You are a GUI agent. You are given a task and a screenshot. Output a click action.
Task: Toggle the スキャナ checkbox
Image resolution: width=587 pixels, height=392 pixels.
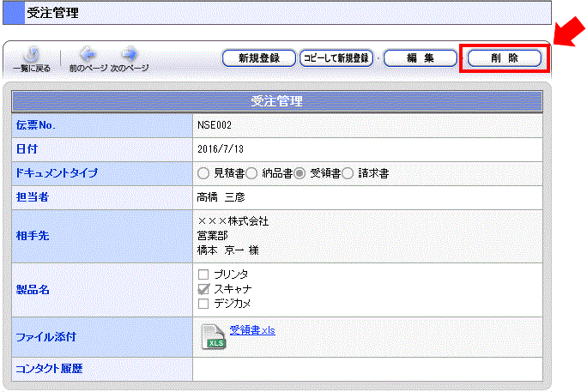click(203, 289)
